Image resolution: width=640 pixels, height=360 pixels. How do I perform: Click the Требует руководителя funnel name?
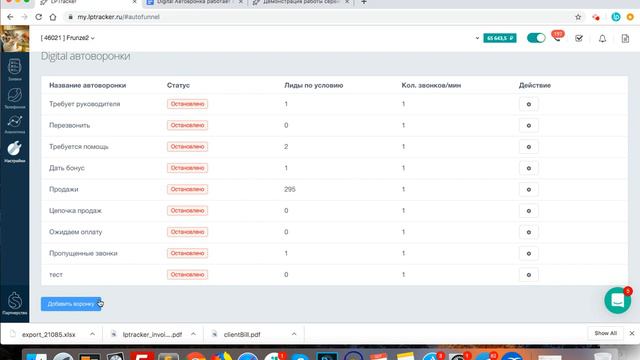pos(84,104)
